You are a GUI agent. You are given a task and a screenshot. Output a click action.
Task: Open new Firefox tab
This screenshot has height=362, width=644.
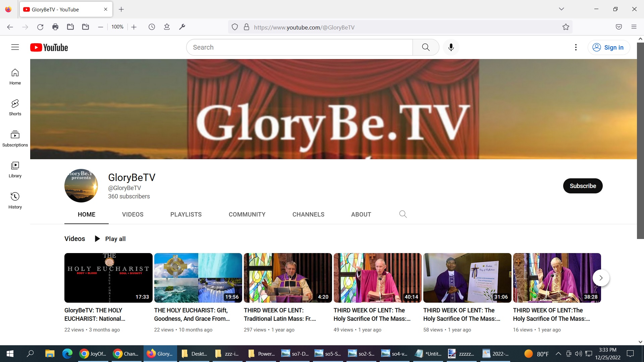[x=121, y=9]
